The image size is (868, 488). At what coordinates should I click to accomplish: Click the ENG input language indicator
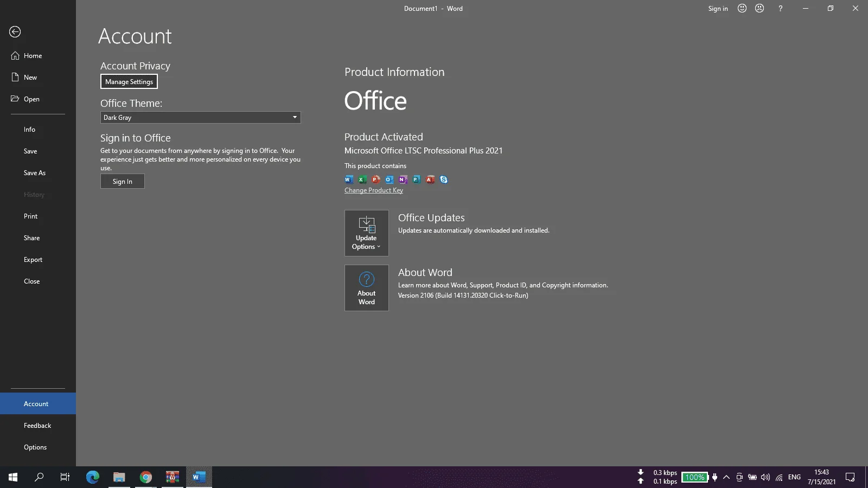tap(794, 477)
